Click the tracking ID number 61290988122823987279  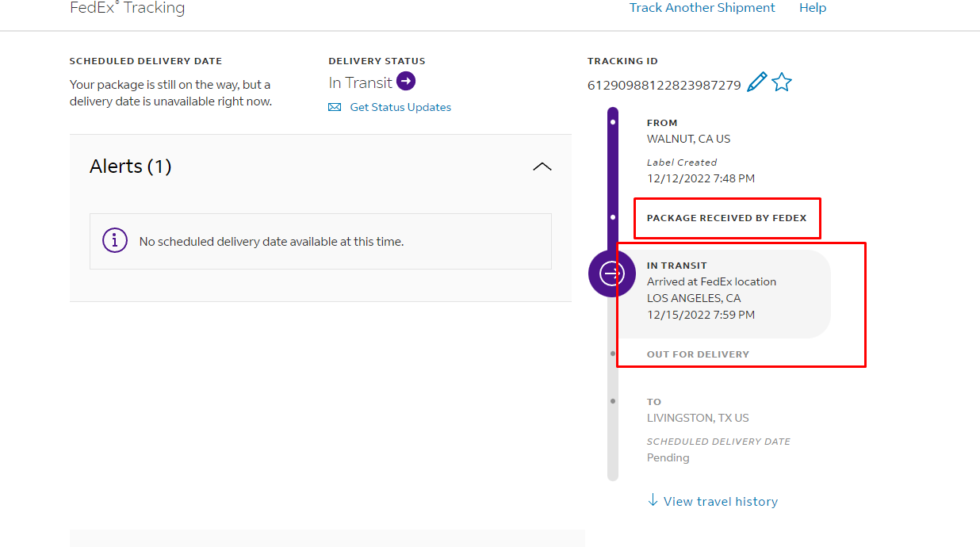click(664, 85)
